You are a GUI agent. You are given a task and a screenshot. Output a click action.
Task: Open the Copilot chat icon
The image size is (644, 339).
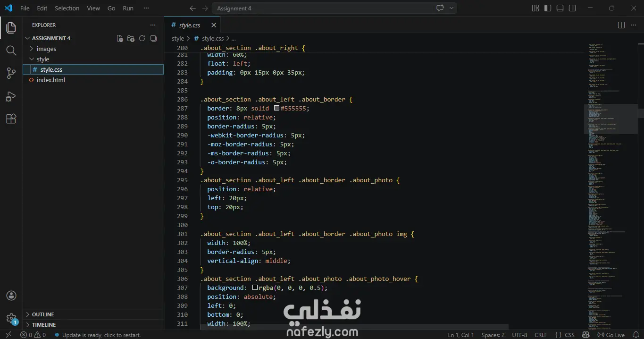coord(440,8)
